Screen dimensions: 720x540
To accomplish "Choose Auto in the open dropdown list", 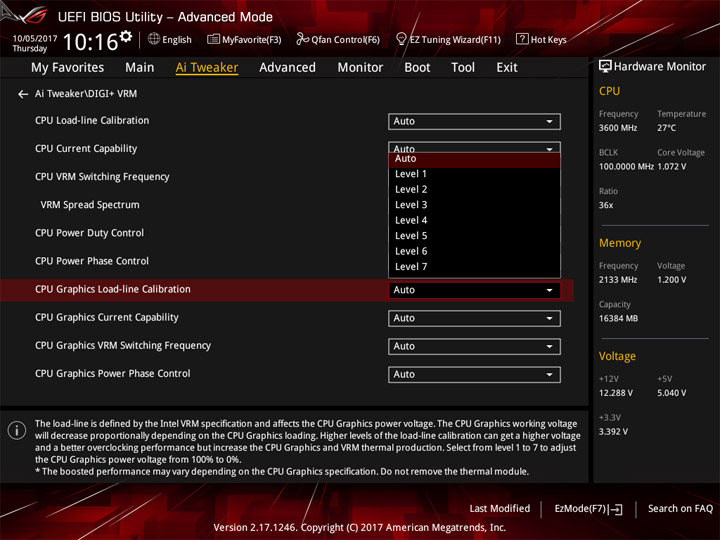I will [x=474, y=159].
